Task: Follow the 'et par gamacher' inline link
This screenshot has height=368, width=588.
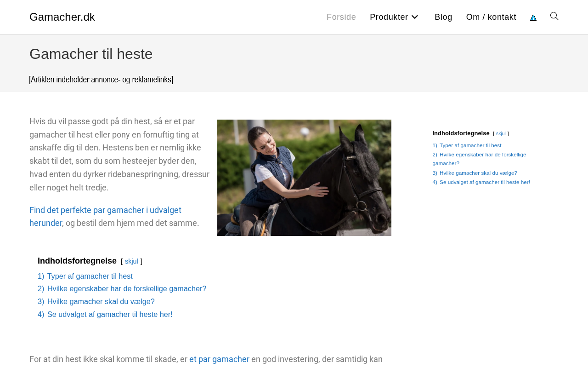Action: click(x=219, y=359)
